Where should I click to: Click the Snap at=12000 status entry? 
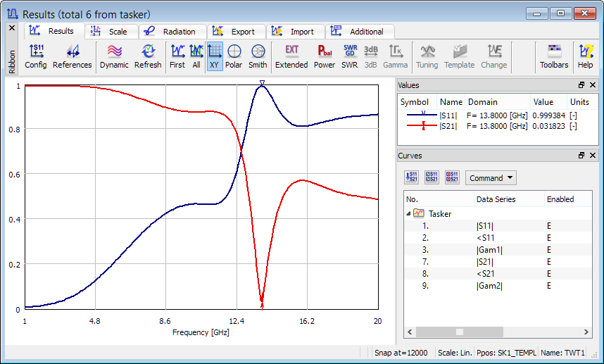coord(401,353)
